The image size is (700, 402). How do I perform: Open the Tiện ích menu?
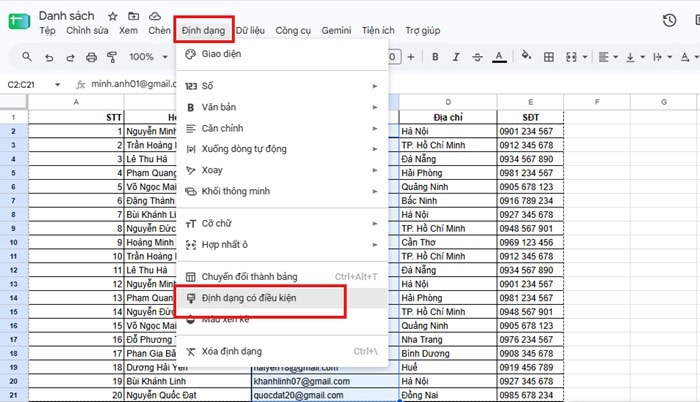(378, 30)
